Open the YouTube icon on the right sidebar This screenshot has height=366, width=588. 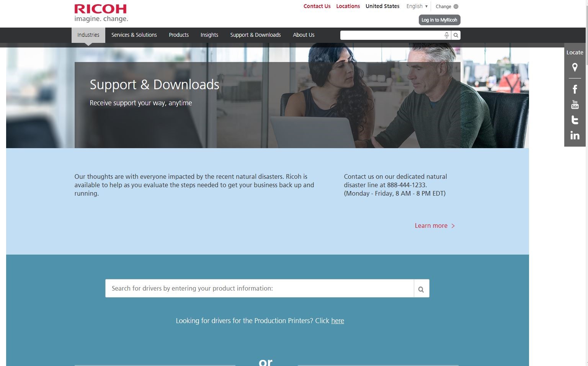[575, 104]
